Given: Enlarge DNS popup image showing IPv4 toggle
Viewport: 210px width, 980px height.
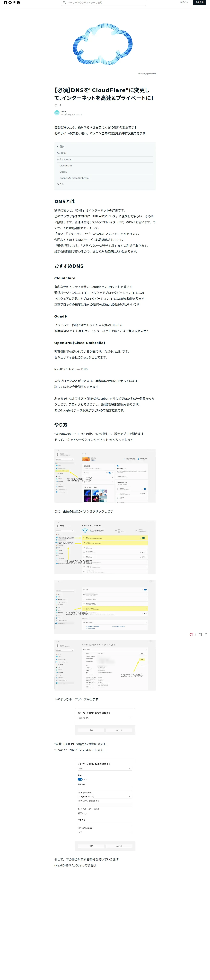Looking at the screenshot, I should [x=105, y=804].
